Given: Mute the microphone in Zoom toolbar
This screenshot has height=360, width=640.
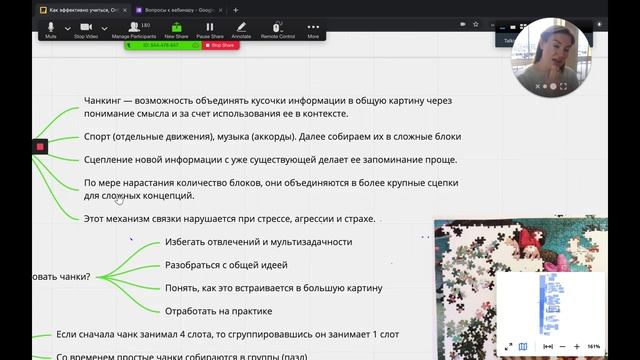Looking at the screenshot, I should [51, 30].
